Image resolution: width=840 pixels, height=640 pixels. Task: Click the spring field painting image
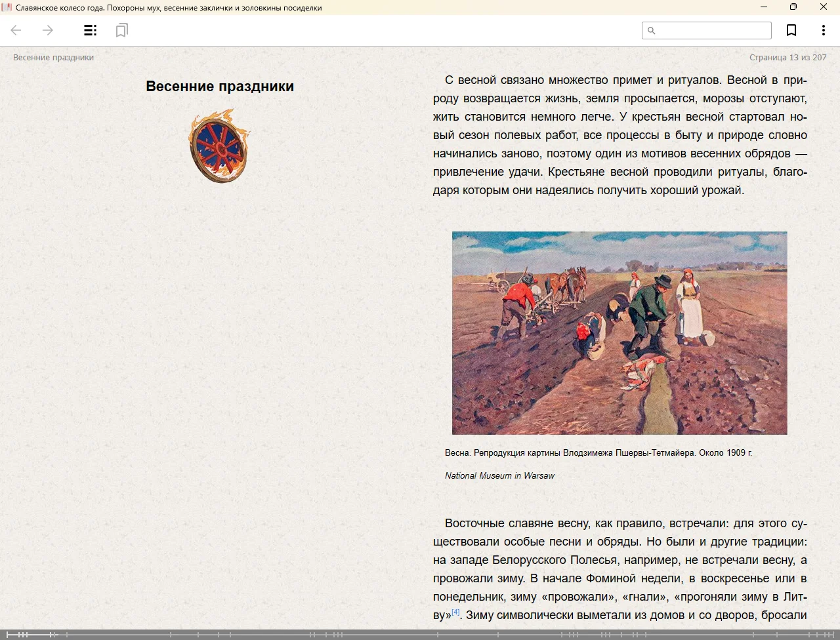(619, 332)
